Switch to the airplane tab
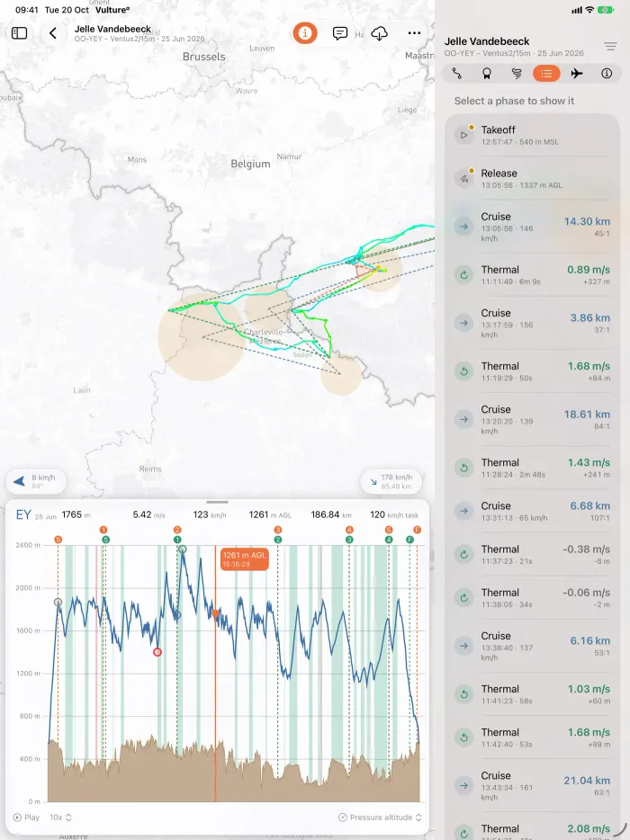Image resolution: width=630 pixels, height=840 pixels. point(577,74)
